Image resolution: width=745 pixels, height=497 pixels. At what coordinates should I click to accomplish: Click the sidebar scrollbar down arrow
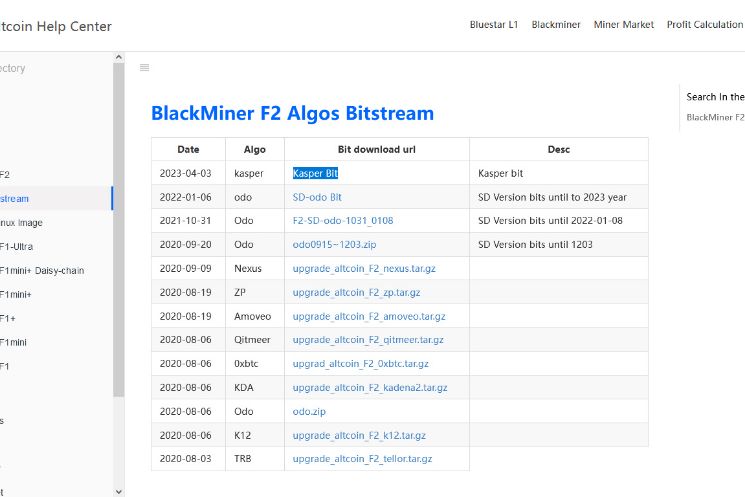119,490
